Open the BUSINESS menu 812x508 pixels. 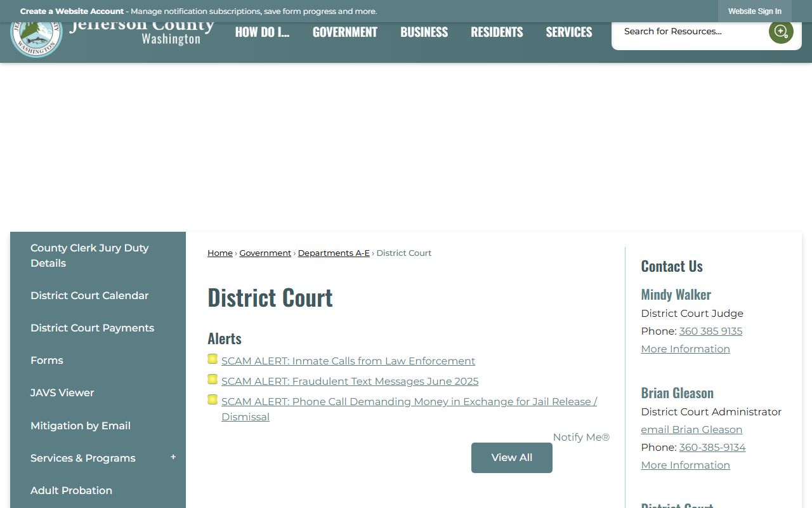[424, 32]
